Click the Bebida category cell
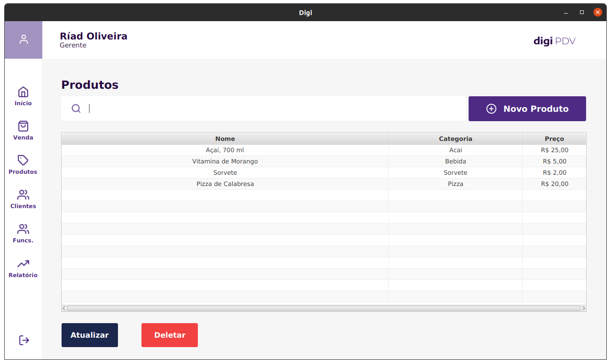The image size is (611, 364). coord(455,162)
